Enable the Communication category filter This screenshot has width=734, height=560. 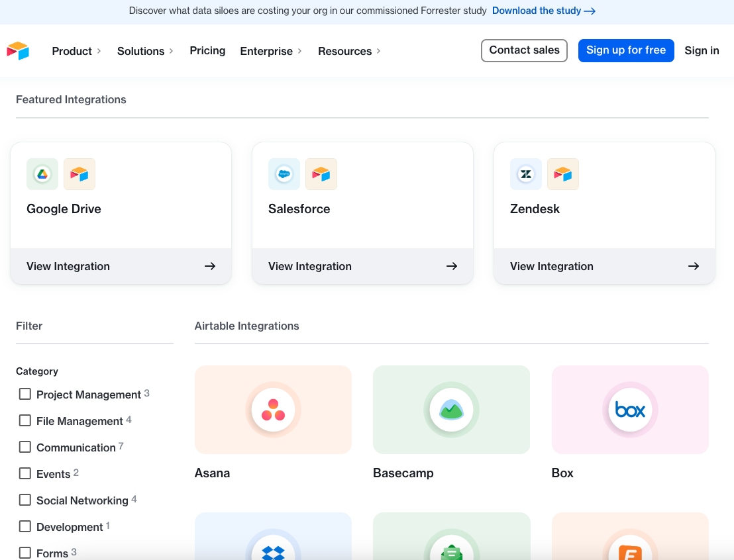pos(25,447)
